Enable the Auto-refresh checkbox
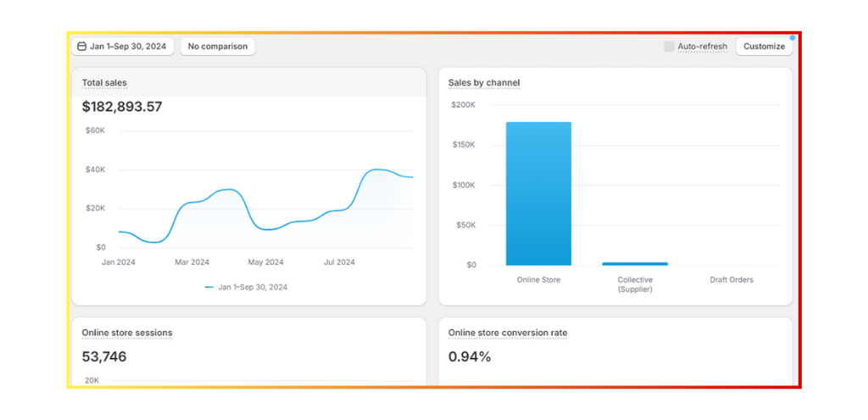 coord(669,47)
